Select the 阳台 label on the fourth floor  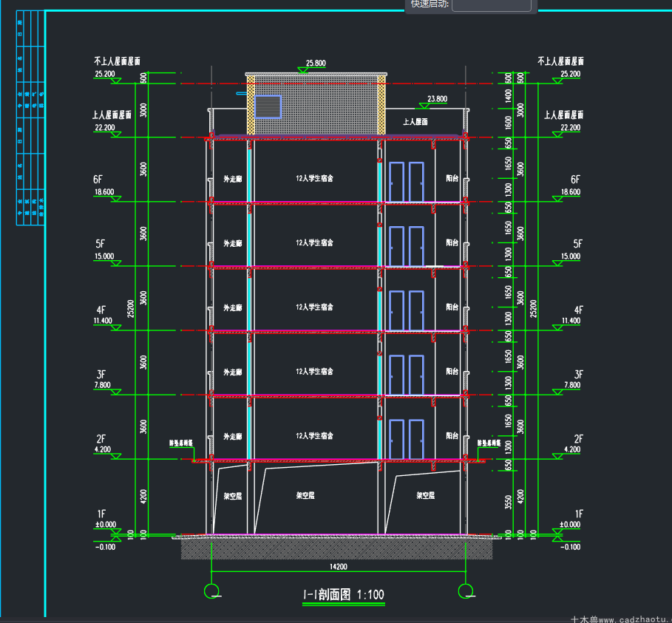452,307
